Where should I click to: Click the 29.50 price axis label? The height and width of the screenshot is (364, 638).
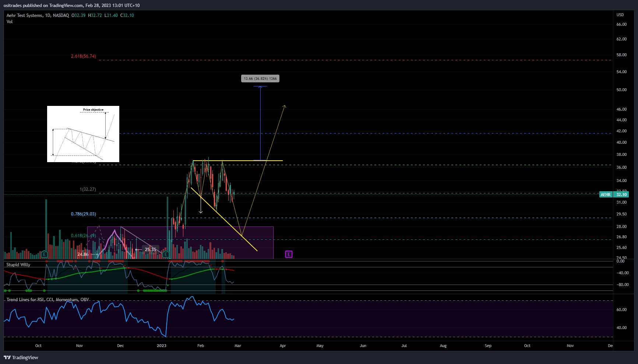point(621,214)
